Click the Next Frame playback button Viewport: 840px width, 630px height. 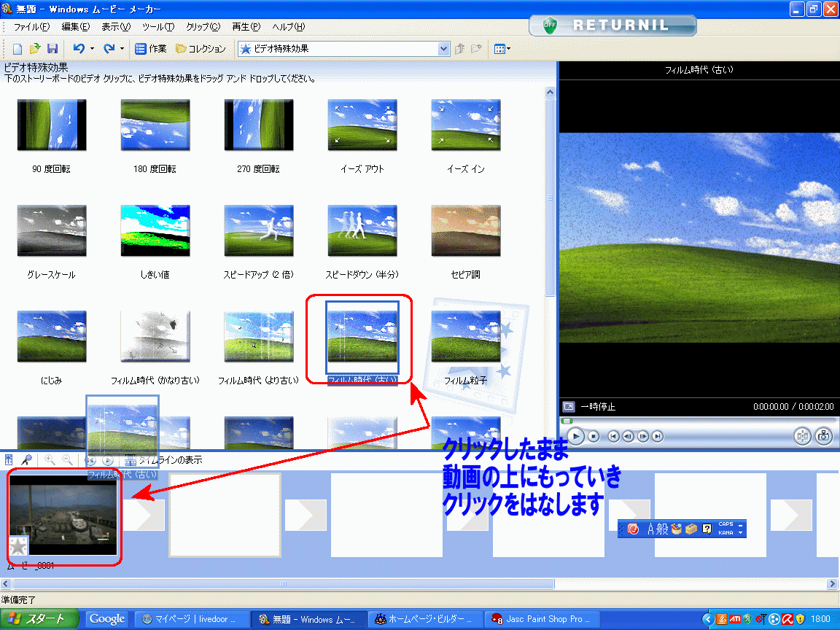click(x=643, y=436)
